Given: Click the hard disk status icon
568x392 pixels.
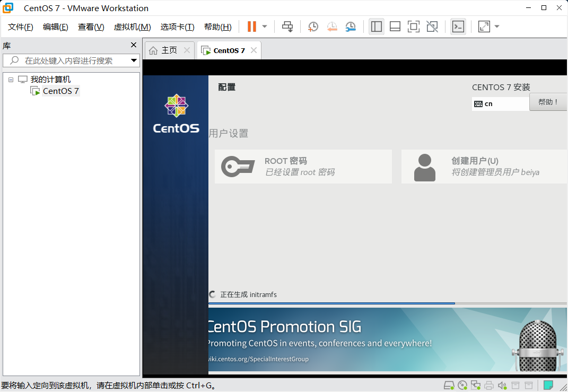Looking at the screenshot, I should pos(449,385).
